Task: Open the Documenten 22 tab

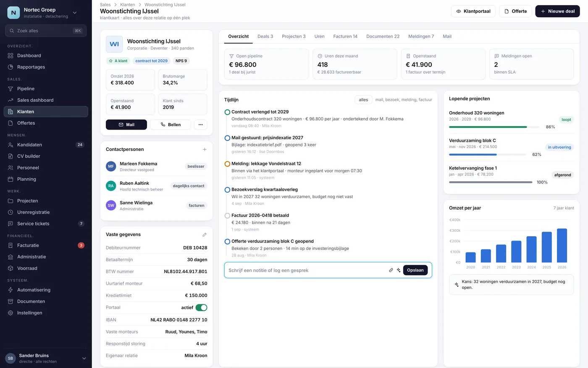Action: coord(383,37)
